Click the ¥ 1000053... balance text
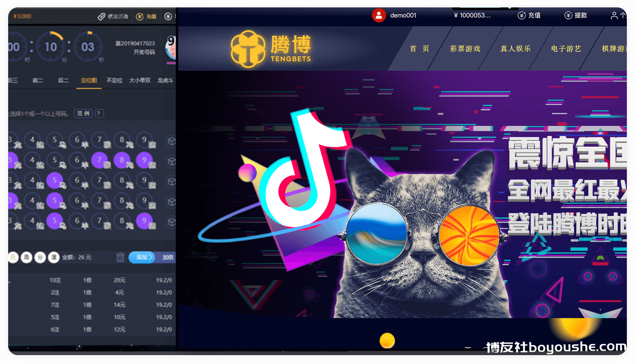The height and width of the screenshot is (364, 635). pos(472,15)
